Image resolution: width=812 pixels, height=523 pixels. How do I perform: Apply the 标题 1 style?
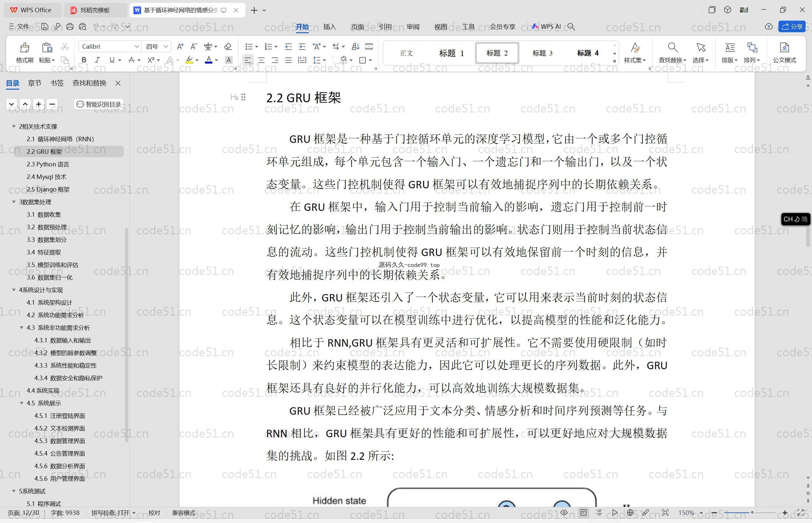tap(451, 53)
